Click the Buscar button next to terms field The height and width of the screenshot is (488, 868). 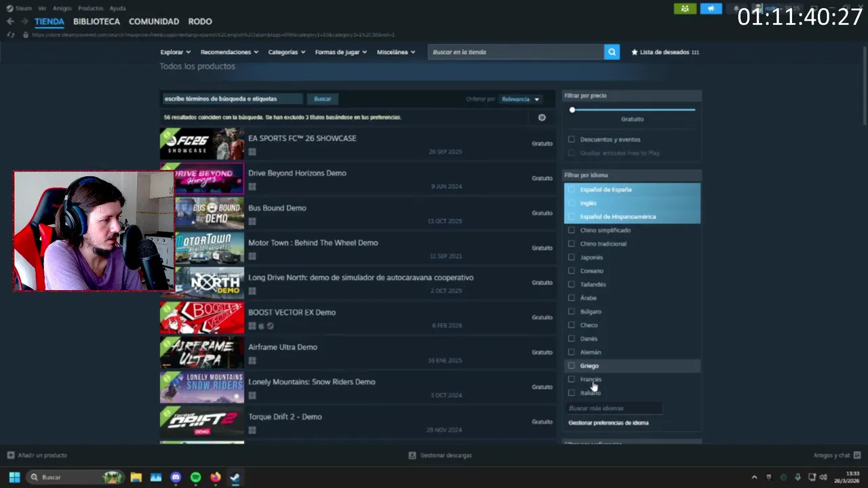pyautogui.click(x=323, y=99)
